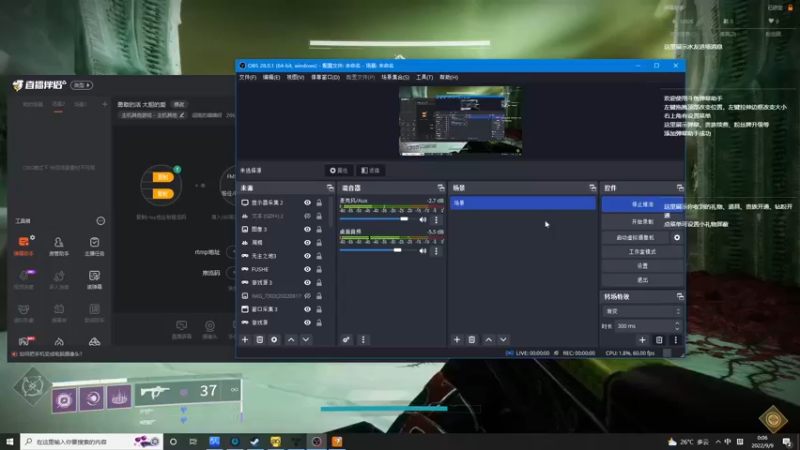This screenshot has height=450, width=800.
Task: Delete the selected scene using Scenes trash icon
Action: click(472, 339)
